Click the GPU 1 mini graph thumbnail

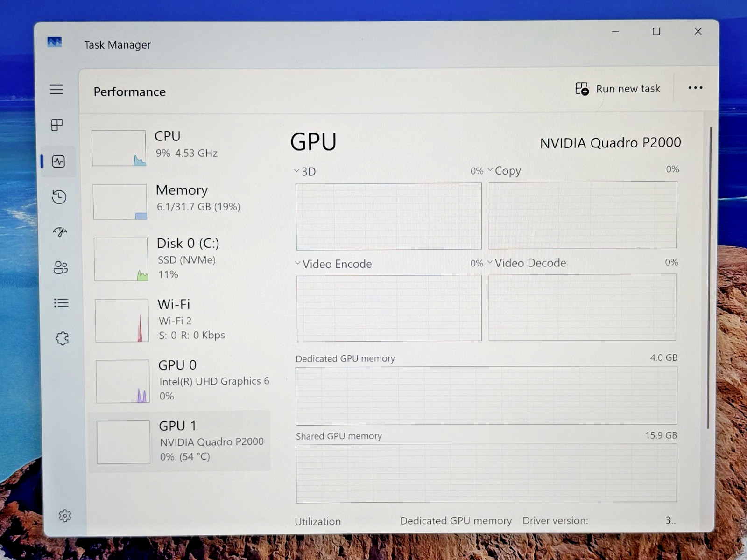(123, 442)
